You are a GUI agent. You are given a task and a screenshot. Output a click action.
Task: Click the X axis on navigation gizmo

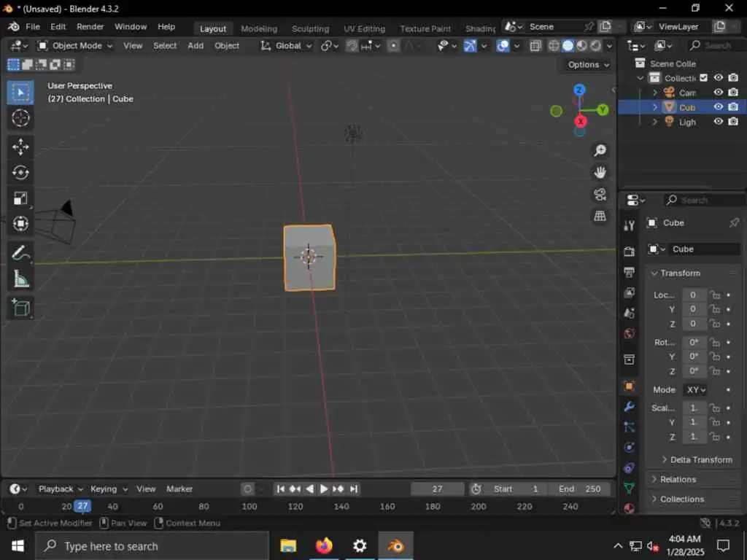(580, 122)
